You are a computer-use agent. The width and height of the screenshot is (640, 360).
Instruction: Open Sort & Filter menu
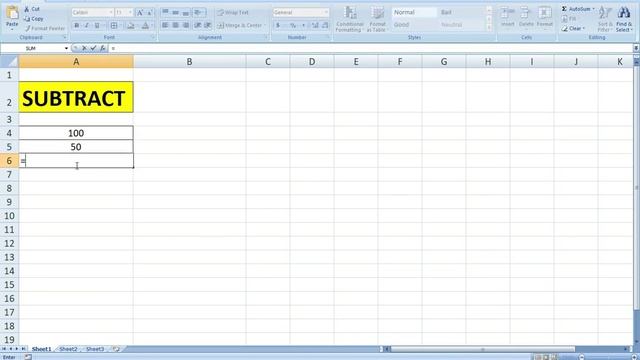(604, 19)
